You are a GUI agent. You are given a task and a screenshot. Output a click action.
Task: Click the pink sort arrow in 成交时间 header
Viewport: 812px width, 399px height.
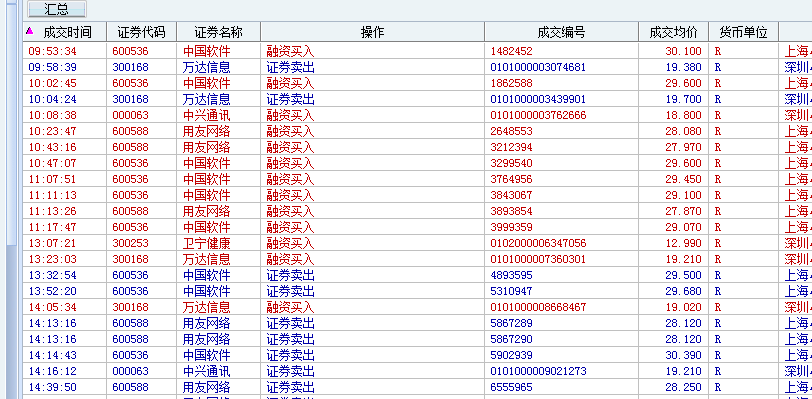[30, 31]
